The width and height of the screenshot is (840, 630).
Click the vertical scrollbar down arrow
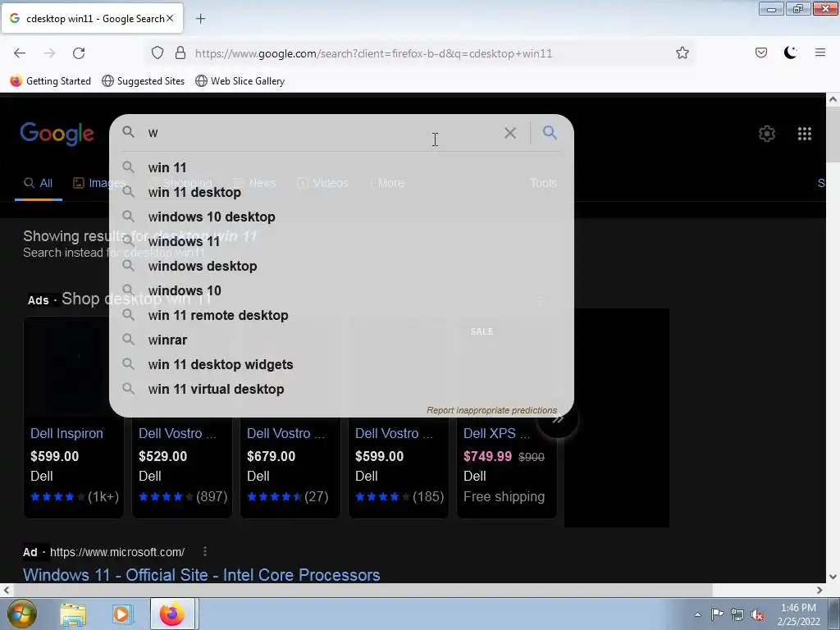(x=833, y=577)
